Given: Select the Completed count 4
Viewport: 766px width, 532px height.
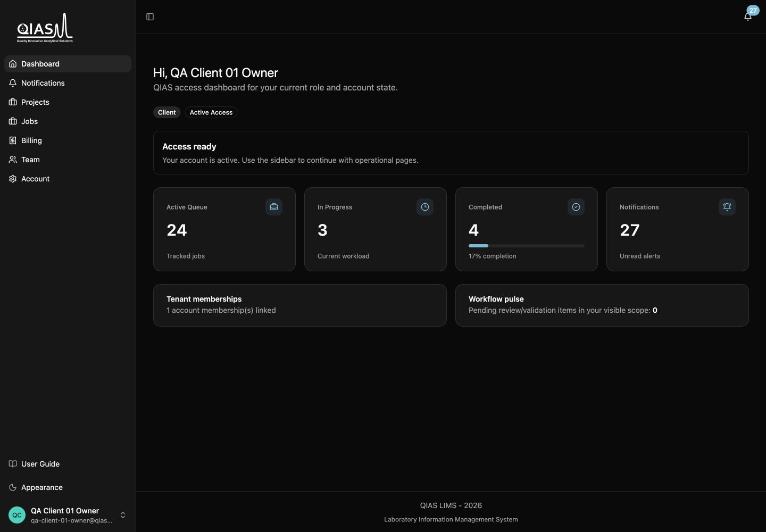Looking at the screenshot, I should tap(473, 230).
